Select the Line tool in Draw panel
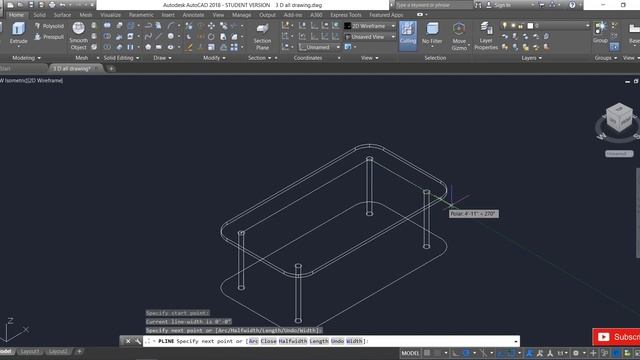The image size is (640, 360). (x=159, y=36)
